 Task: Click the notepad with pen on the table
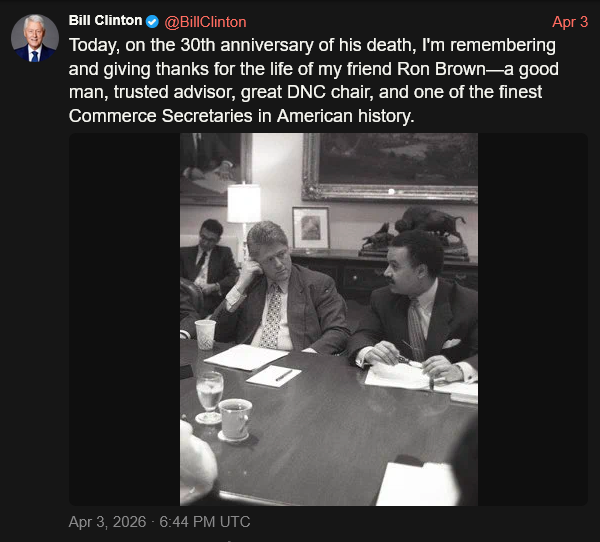[x=273, y=375]
